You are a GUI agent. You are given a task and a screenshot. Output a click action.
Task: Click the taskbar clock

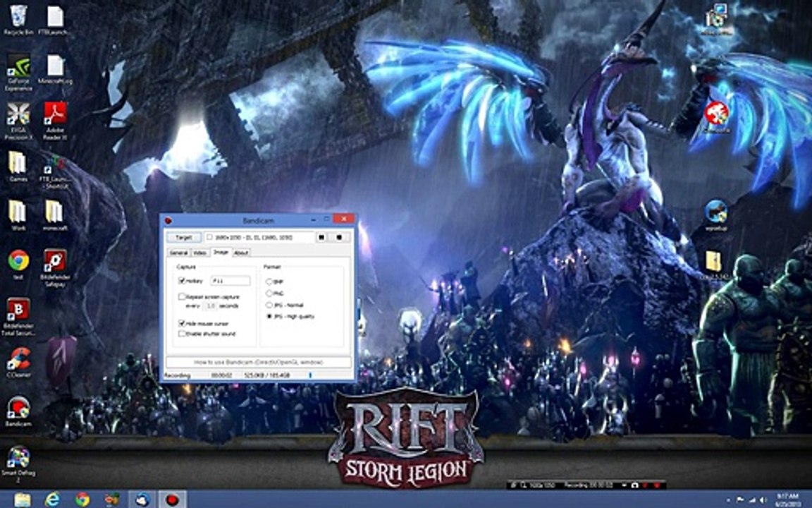click(x=789, y=500)
